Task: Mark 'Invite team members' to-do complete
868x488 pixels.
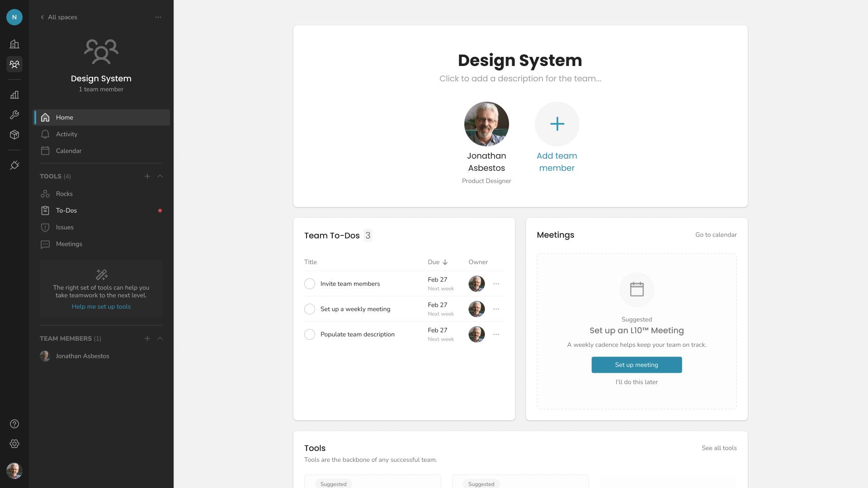Action: click(x=310, y=284)
